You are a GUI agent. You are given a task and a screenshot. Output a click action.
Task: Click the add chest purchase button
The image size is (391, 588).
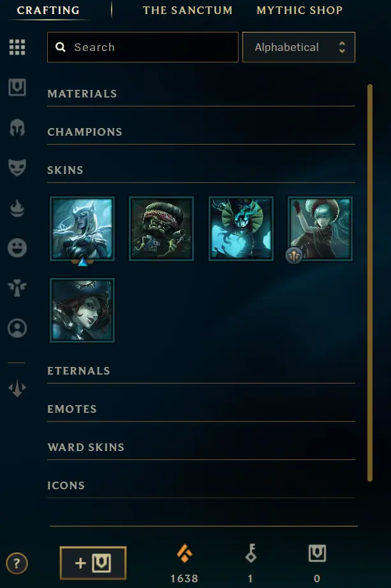pyautogui.click(x=92, y=563)
